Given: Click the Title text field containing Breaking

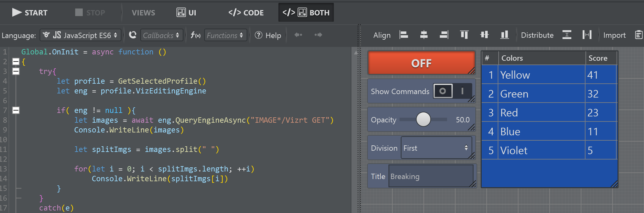Looking at the screenshot, I should 430,177.
